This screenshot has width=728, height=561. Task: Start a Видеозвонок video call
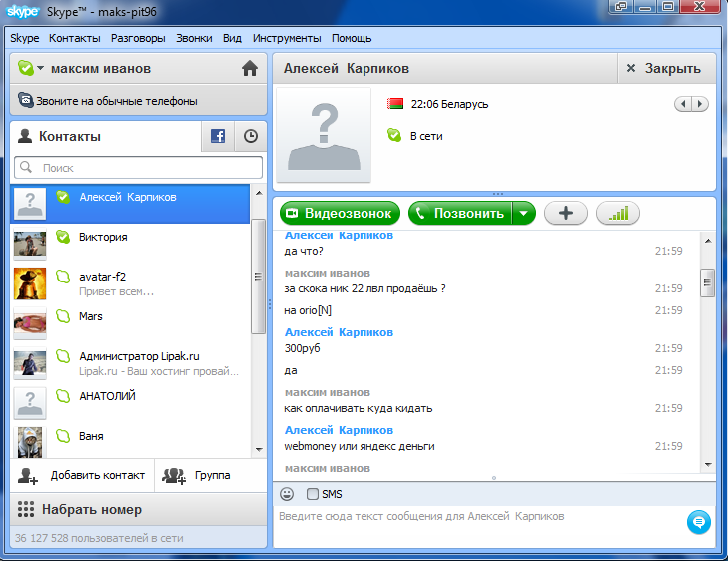[340, 213]
